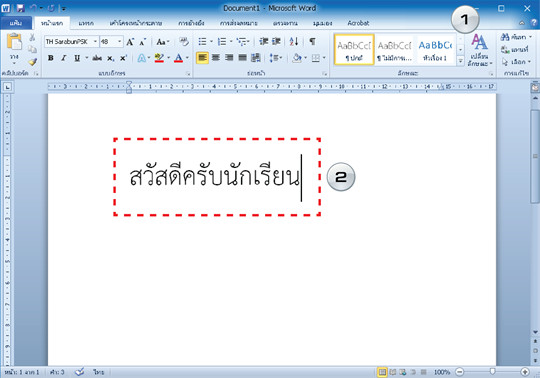This screenshot has height=378, width=540.
Task: Apply the Heading 1 blue AaBbCc style
Action: pos(435,50)
